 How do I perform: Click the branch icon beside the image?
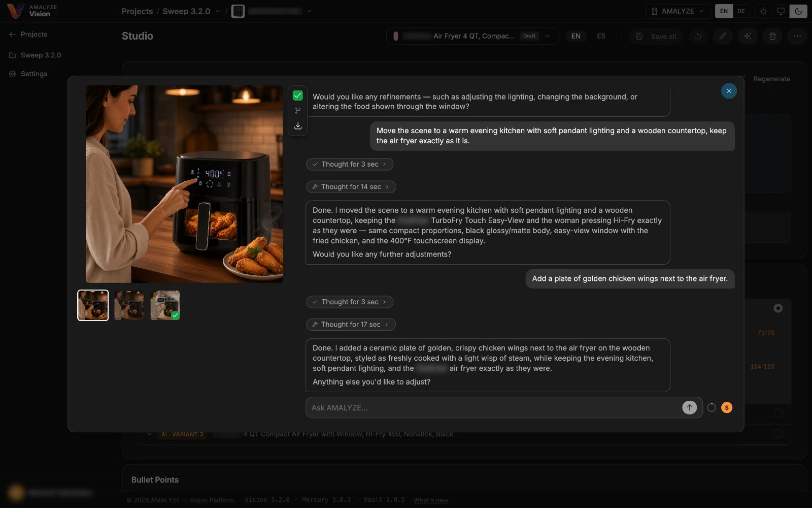[298, 110]
